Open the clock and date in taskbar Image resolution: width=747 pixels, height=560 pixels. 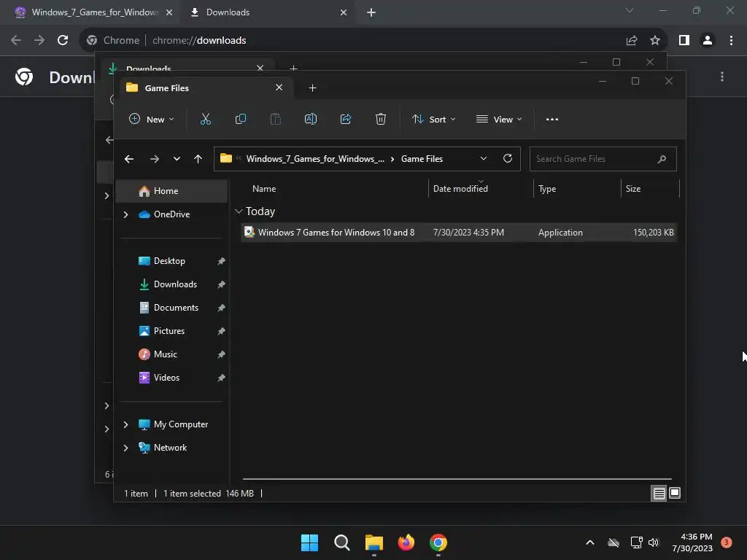pos(692,542)
